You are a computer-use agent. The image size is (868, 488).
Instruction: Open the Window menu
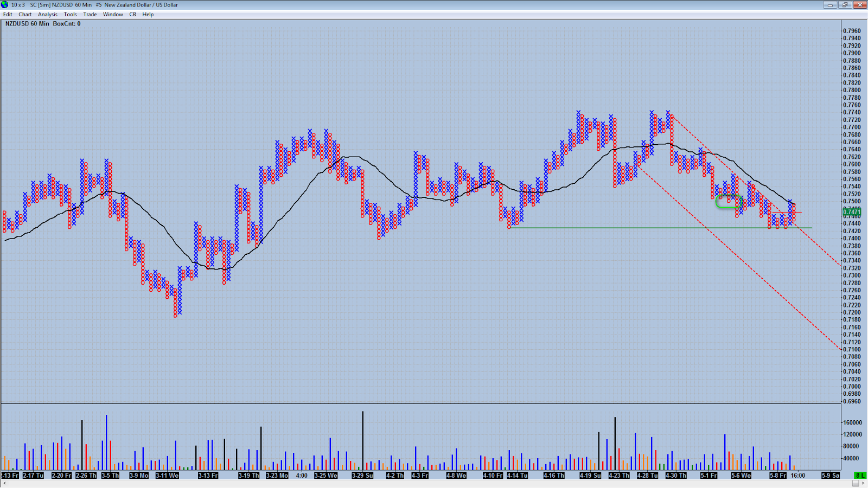[x=113, y=15]
